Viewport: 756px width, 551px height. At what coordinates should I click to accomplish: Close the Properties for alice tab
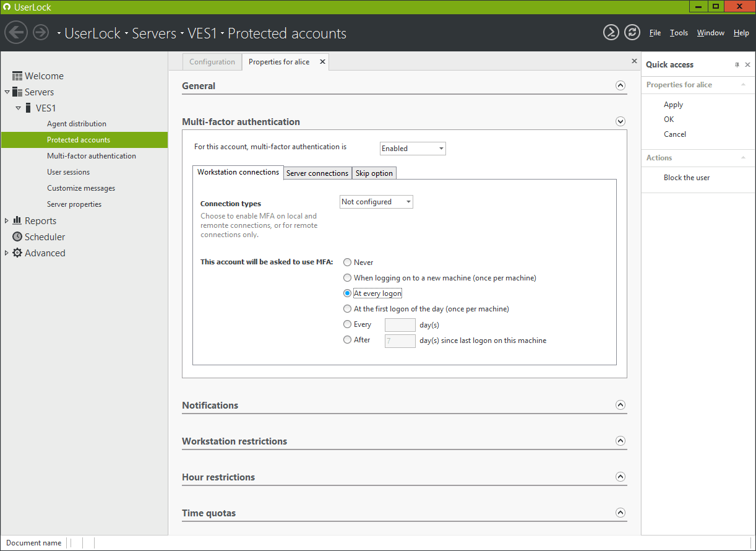tap(322, 62)
